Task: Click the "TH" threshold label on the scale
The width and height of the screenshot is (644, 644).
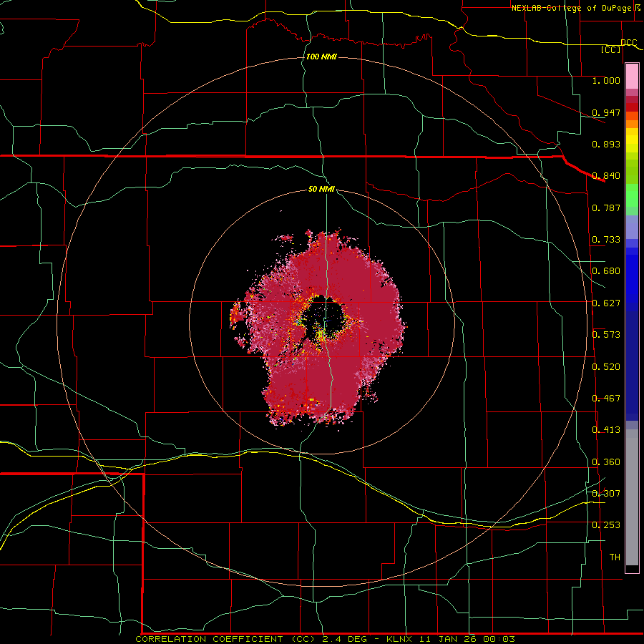Action: [615, 557]
